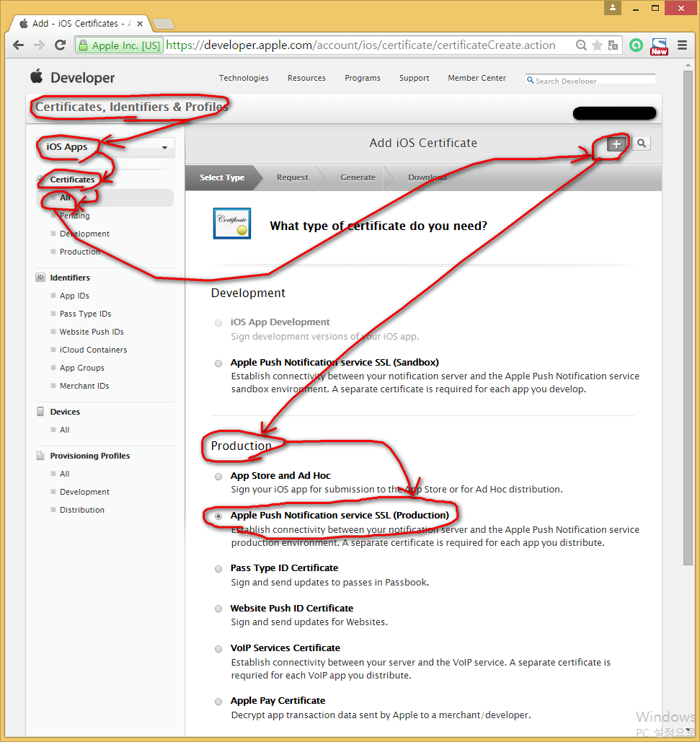Open the Technologies menu

pyautogui.click(x=244, y=78)
